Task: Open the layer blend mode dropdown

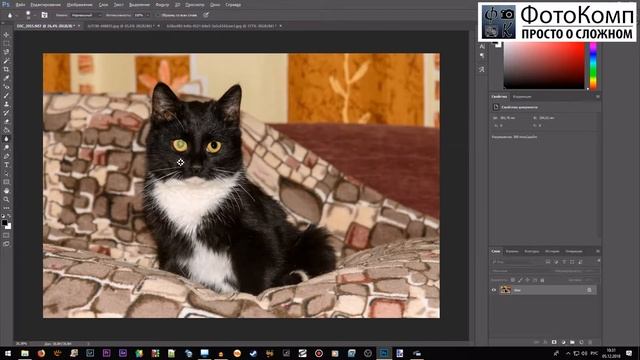Action: click(518, 271)
